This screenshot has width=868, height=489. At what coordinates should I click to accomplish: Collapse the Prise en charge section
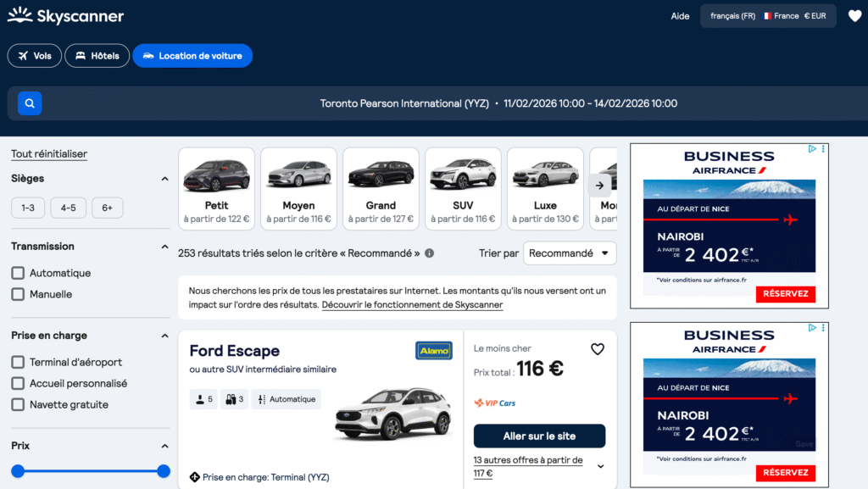point(164,336)
